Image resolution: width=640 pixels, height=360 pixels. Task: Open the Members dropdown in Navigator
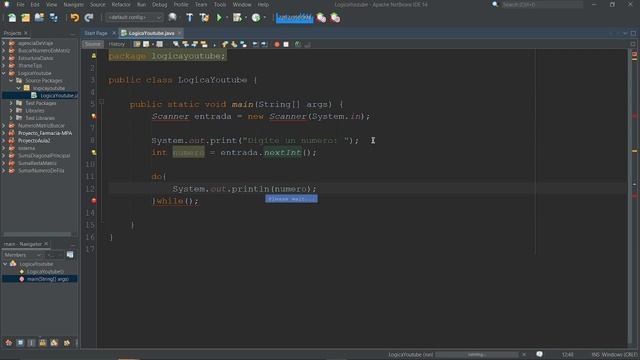22,255
